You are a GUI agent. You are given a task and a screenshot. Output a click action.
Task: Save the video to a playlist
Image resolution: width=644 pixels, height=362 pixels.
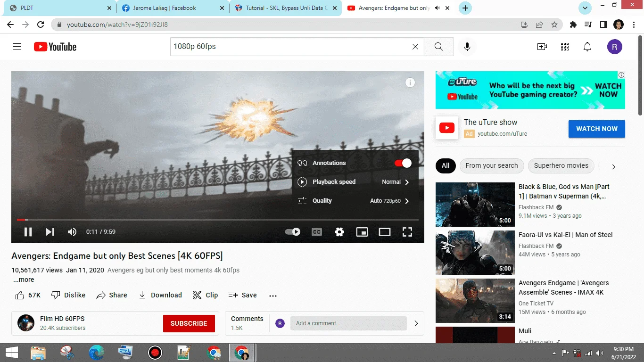pos(243,295)
